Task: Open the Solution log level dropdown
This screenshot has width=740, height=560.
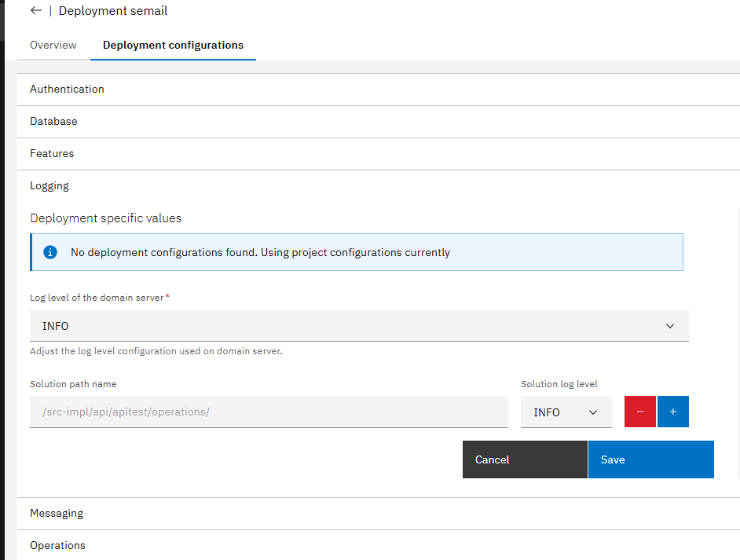Action: click(566, 412)
